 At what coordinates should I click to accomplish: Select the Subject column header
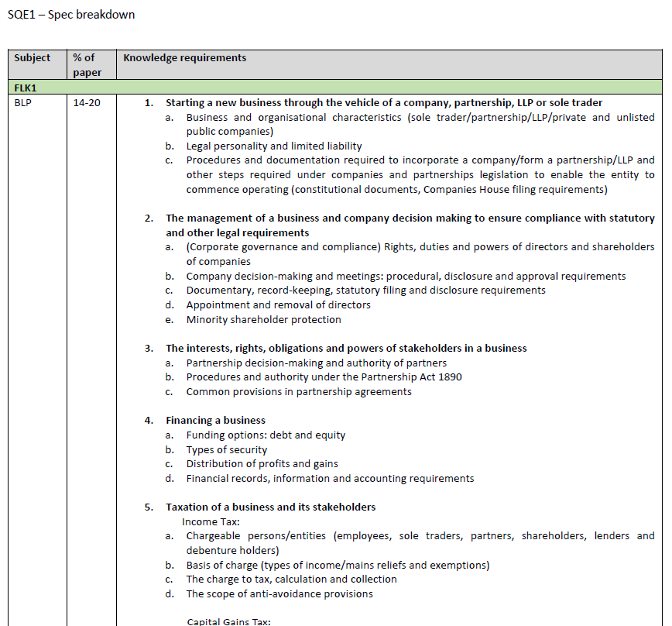point(37,65)
